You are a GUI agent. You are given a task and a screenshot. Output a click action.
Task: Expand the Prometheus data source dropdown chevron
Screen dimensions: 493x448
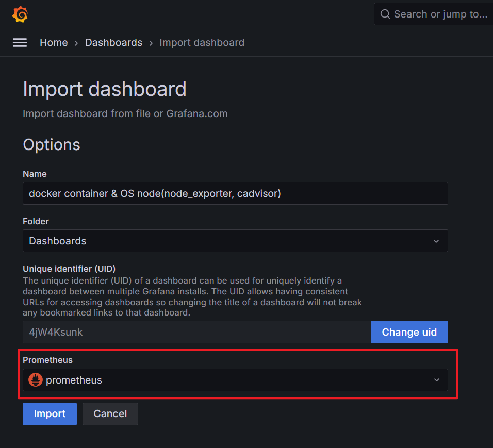(x=436, y=379)
